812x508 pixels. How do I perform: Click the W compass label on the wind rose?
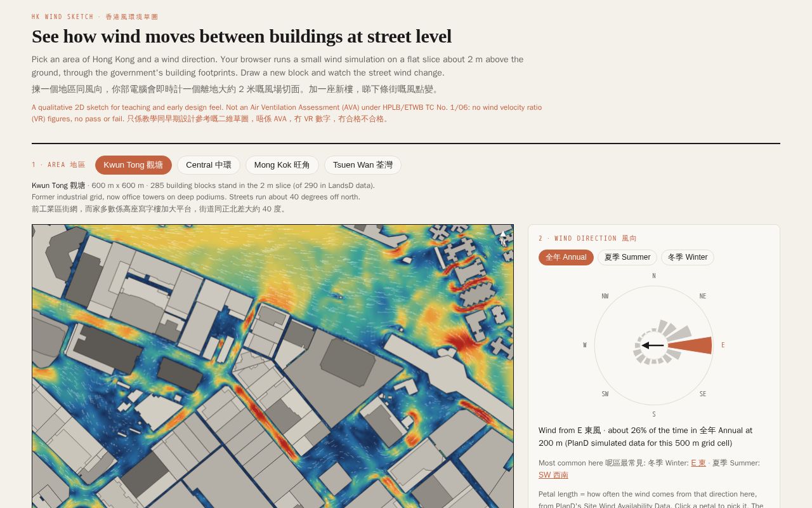pyautogui.click(x=585, y=345)
